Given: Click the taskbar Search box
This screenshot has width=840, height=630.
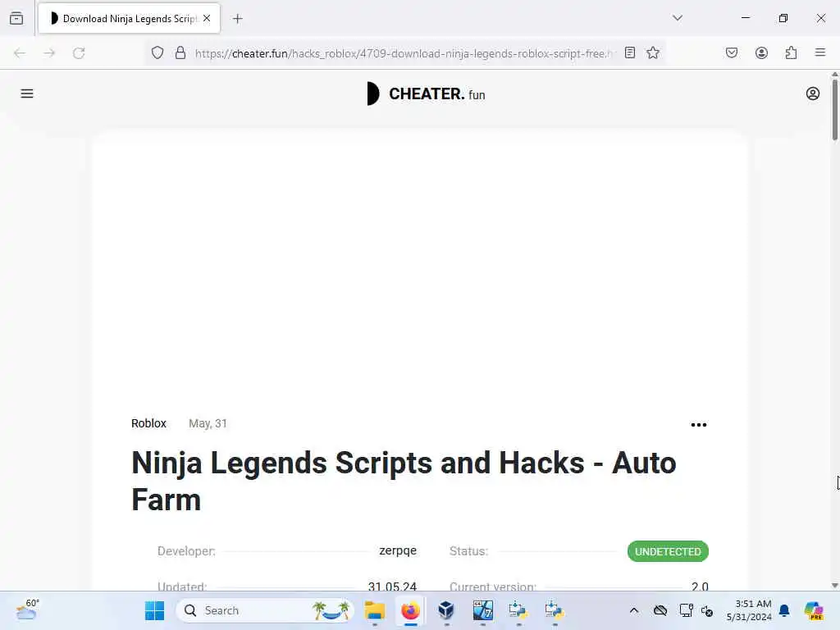Looking at the screenshot, I should click(x=265, y=610).
